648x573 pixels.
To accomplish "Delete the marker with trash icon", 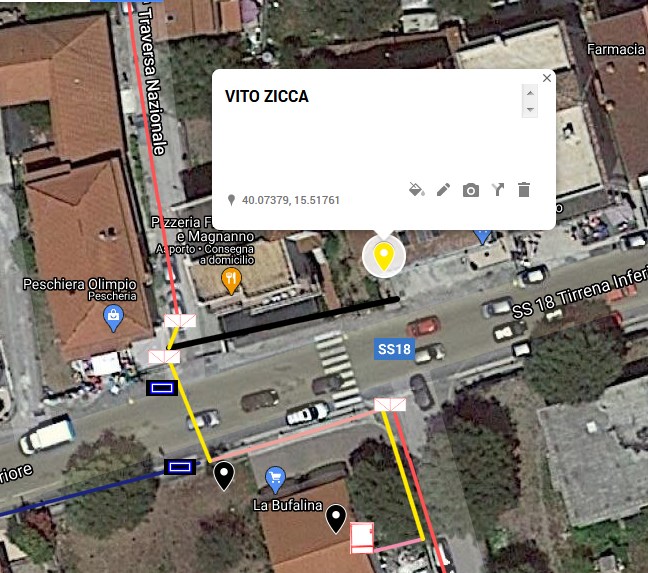I will (524, 190).
